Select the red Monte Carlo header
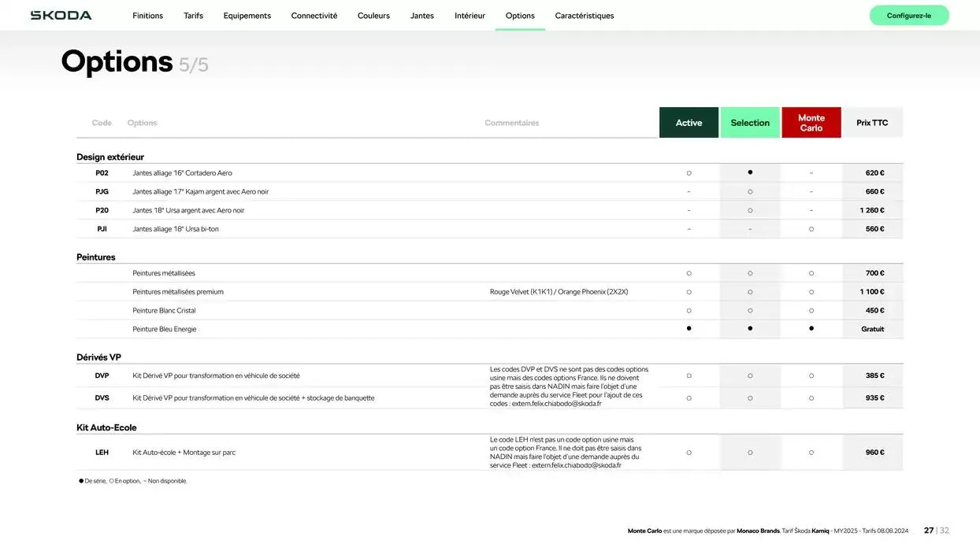Image resolution: width=980 pixels, height=551 pixels. coord(811,123)
